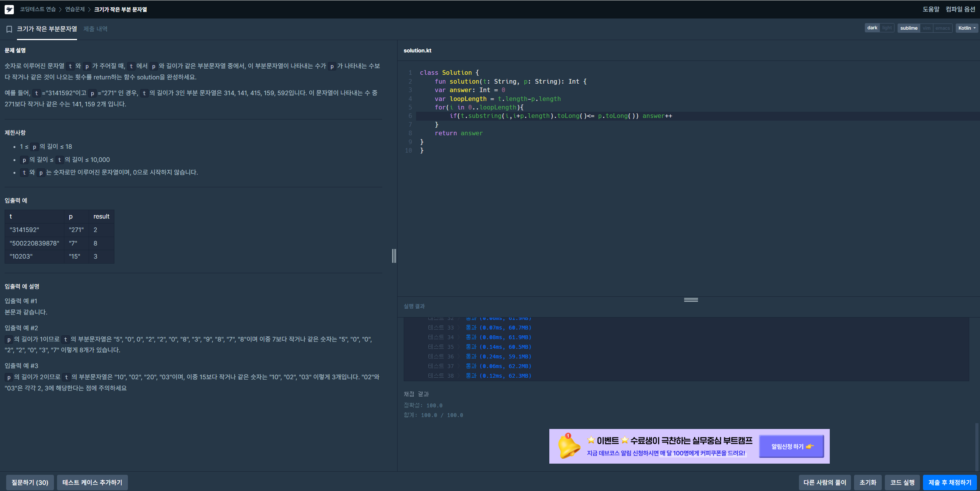980x491 pixels.
Task: Open 코딩테스트 연습 breadcrumb link
Action: click(x=38, y=9)
